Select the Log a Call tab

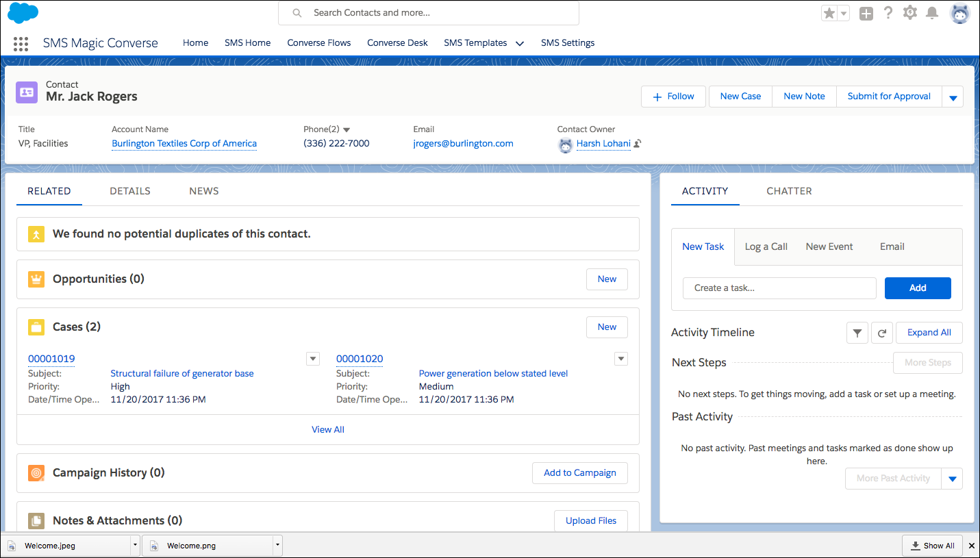(x=766, y=246)
